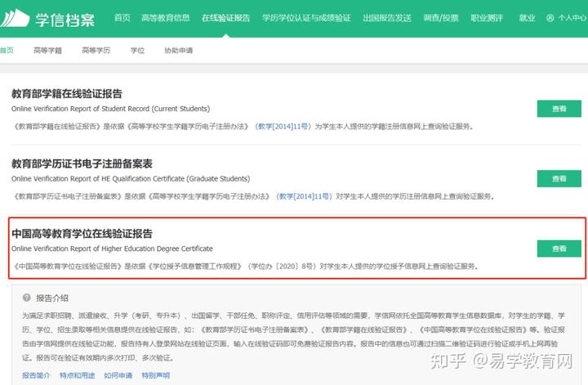Screen dimensions: 588x385
Task: Click 查看 for 中国高等教育学位在线验证报告
Action: (559, 248)
